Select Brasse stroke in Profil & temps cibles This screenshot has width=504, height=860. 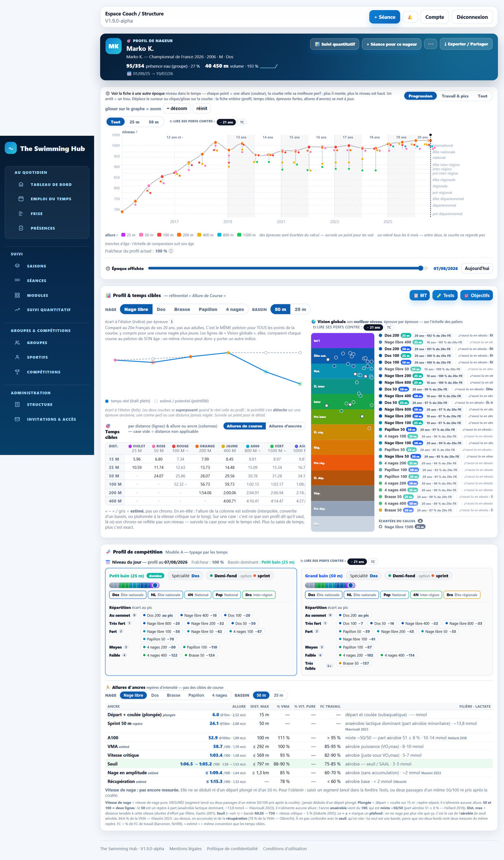click(x=182, y=309)
